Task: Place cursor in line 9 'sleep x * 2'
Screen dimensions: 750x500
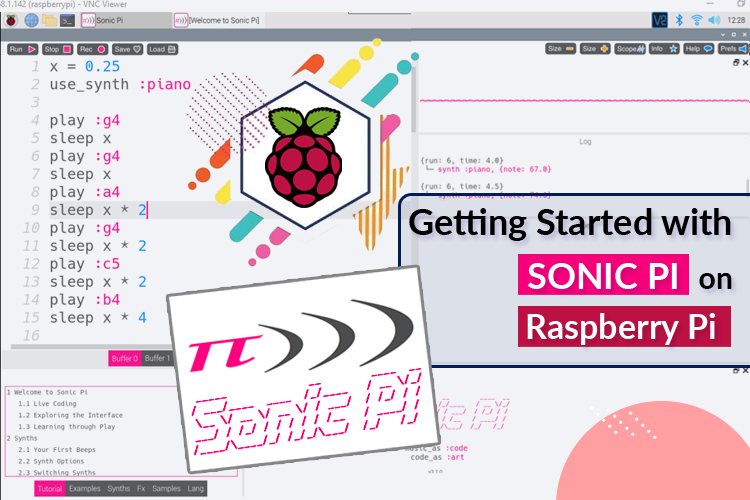Action: tap(98, 210)
